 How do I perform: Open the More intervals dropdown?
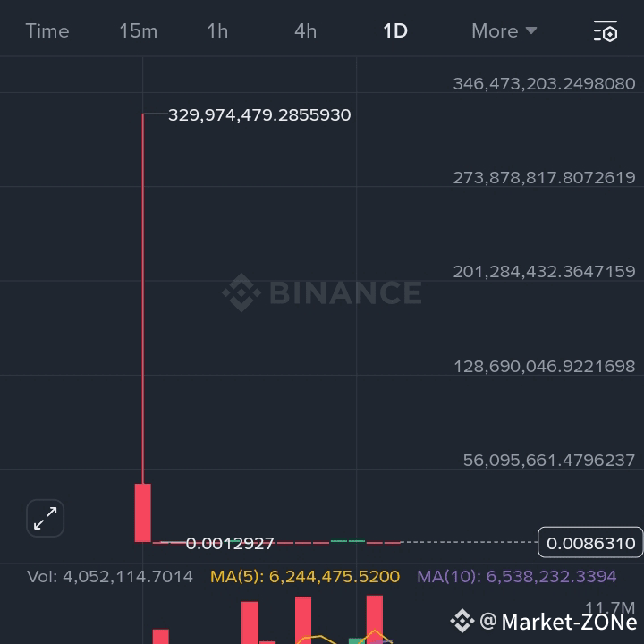[x=504, y=31]
